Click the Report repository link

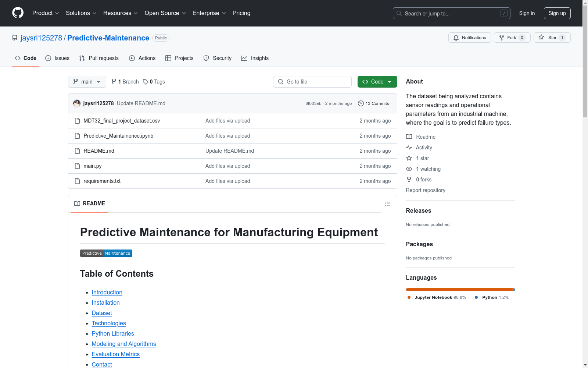click(x=426, y=190)
